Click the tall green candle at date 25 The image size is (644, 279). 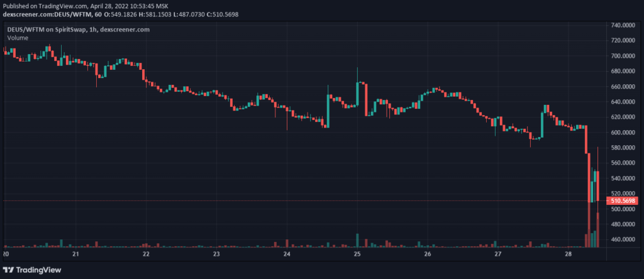pyautogui.click(x=357, y=94)
